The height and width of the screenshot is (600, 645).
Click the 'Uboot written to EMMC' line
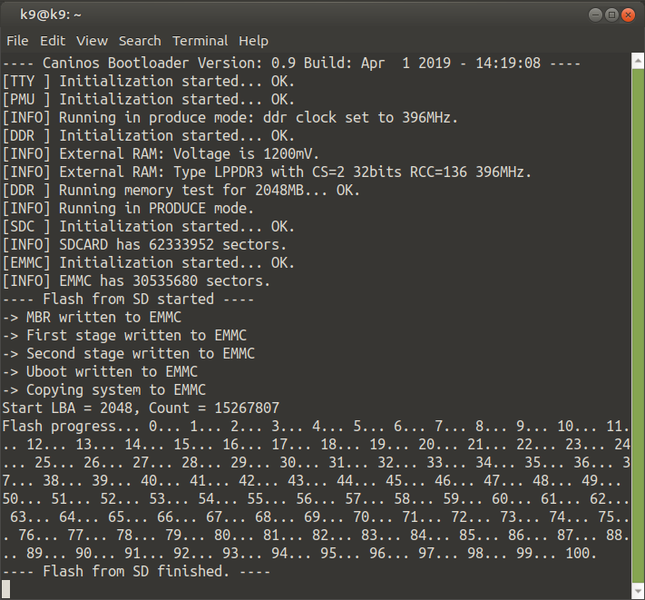[100, 372]
